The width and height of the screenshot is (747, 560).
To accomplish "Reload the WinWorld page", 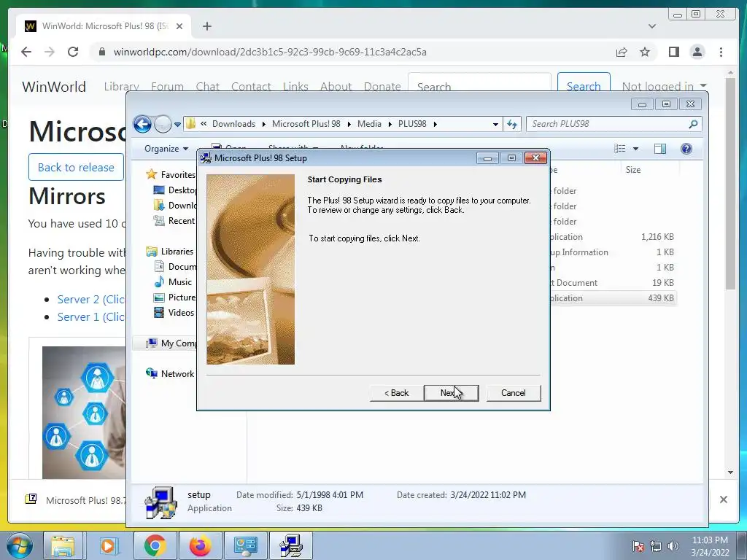I will click(x=73, y=52).
